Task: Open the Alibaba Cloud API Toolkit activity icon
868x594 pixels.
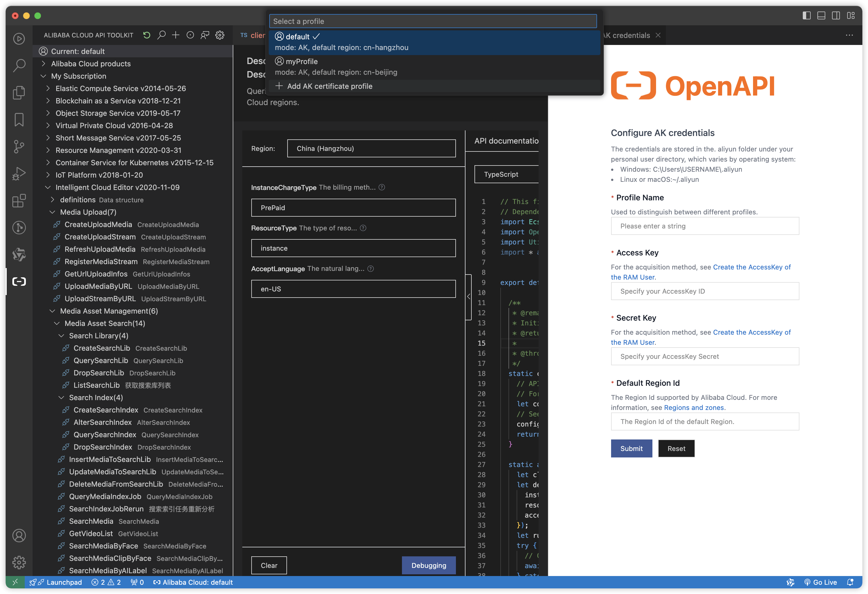Action: (x=19, y=282)
